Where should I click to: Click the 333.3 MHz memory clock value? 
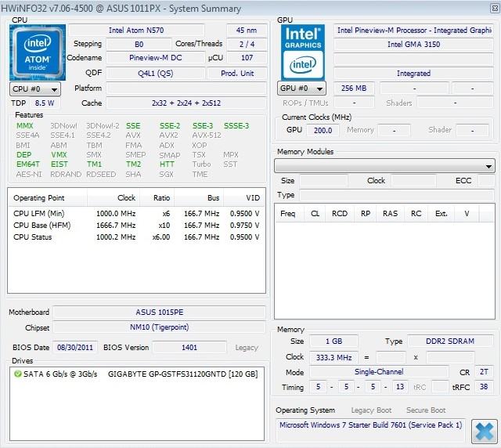[333, 357]
